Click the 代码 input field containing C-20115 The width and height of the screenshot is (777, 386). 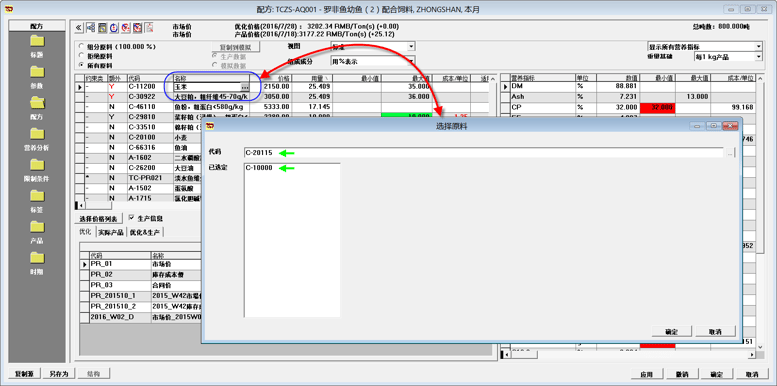click(x=484, y=153)
